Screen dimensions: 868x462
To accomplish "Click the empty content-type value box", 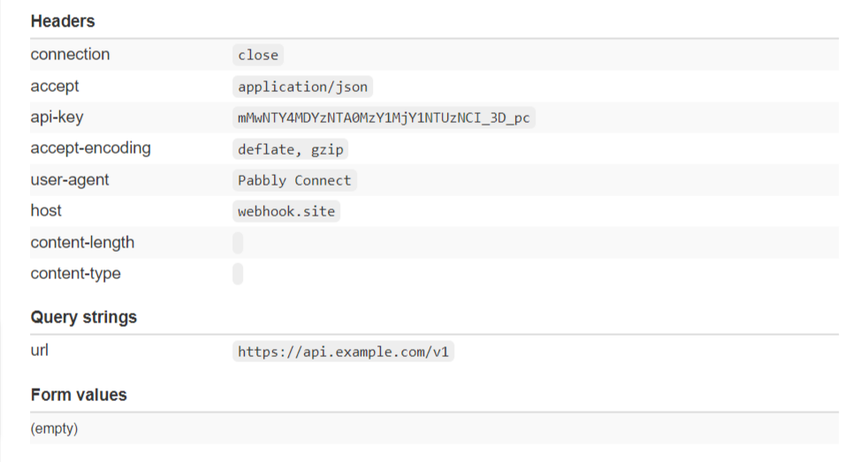I will tap(238, 274).
